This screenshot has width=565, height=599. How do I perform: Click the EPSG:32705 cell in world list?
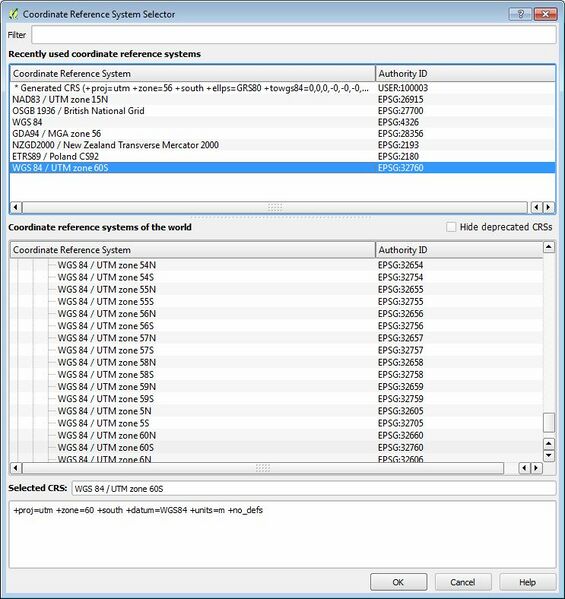[x=400, y=423]
